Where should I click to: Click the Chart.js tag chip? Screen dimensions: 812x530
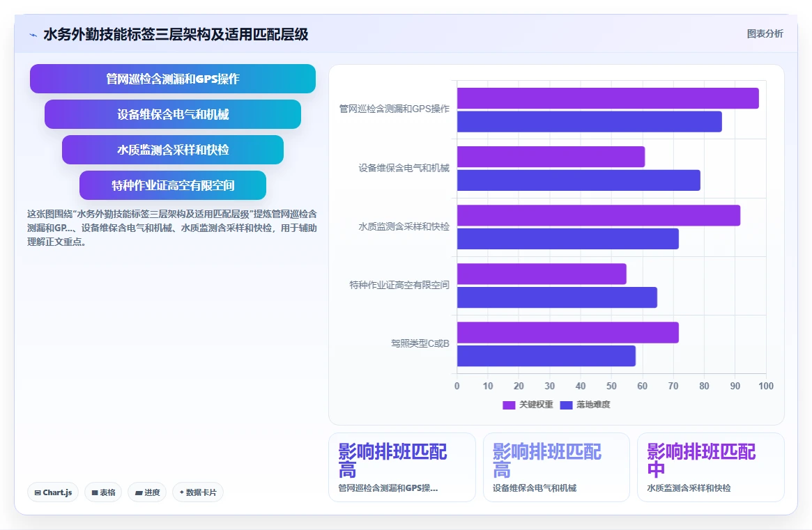[x=53, y=492]
